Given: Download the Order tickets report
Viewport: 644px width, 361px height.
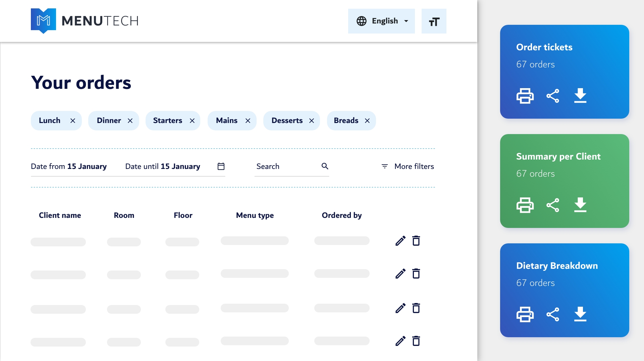Looking at the screenshot, I should coord(580,96).
